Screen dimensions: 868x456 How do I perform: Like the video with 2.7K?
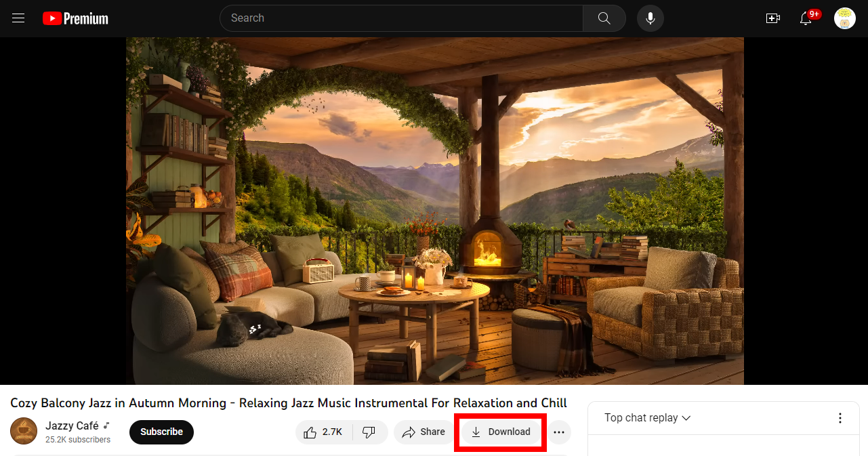(324, 432)
